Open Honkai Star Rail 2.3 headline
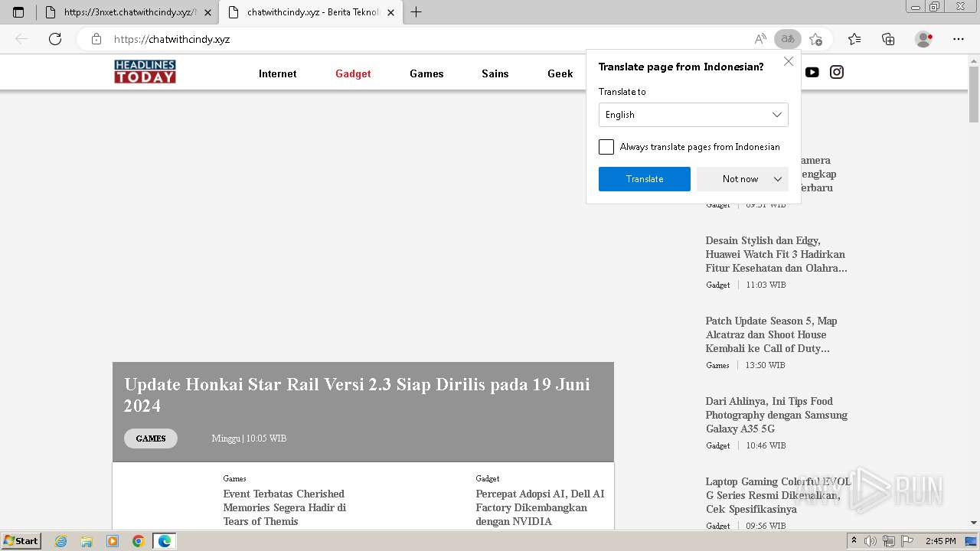The height and width of the screenshot is (551, 980). pos(357,395)
